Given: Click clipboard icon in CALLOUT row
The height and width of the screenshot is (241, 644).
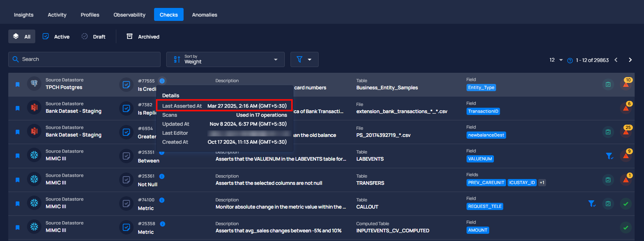Looking at the screenshot, I should pos(608,204).
